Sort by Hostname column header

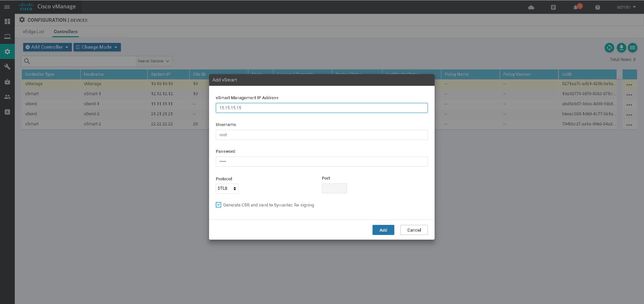click(x=114, y=74)
